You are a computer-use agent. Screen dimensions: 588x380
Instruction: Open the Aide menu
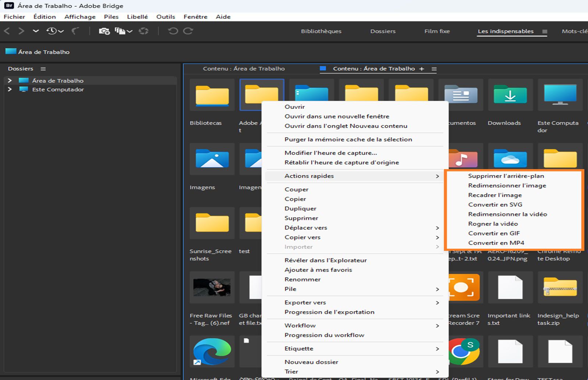pos(223,17)
